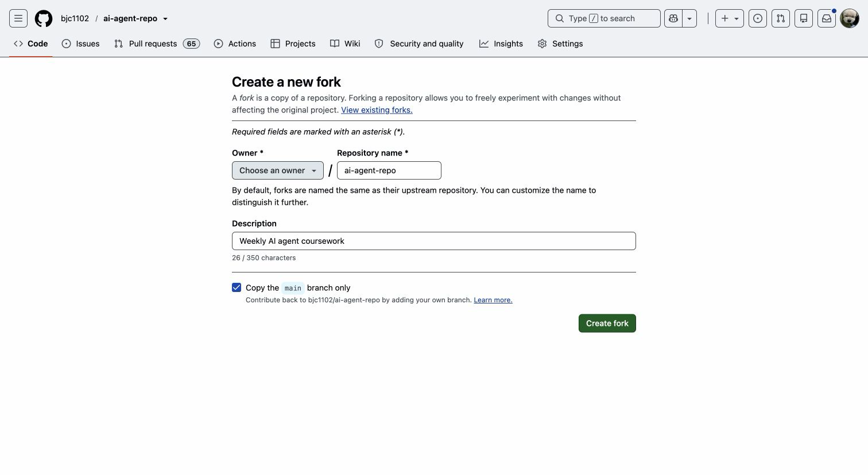Open the notifications inbox
Screen dimensions: 868x475
click(827, 18)
